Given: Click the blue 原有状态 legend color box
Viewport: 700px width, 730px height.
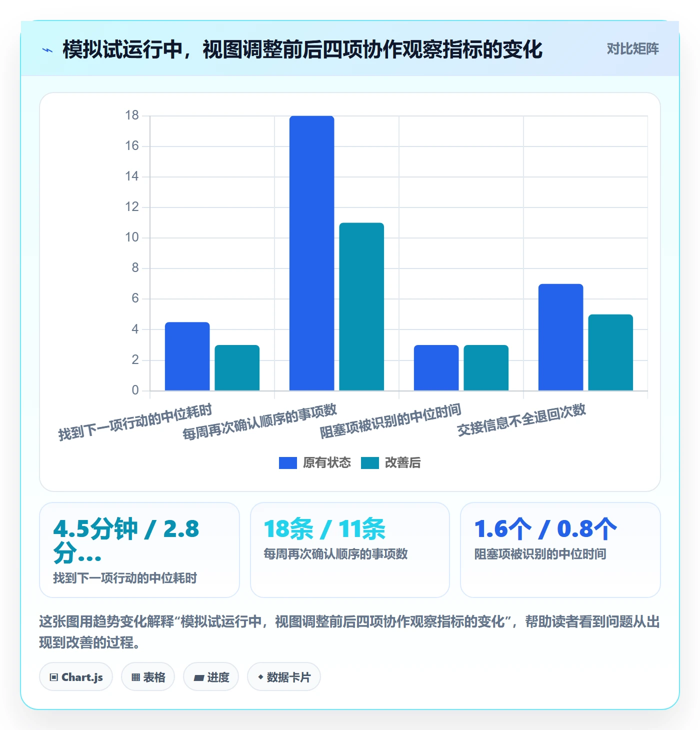Looking at the screenshot, I should [288, 463].
